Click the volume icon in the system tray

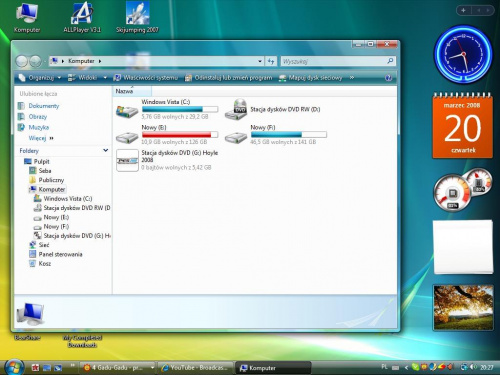tap(473, 367)
